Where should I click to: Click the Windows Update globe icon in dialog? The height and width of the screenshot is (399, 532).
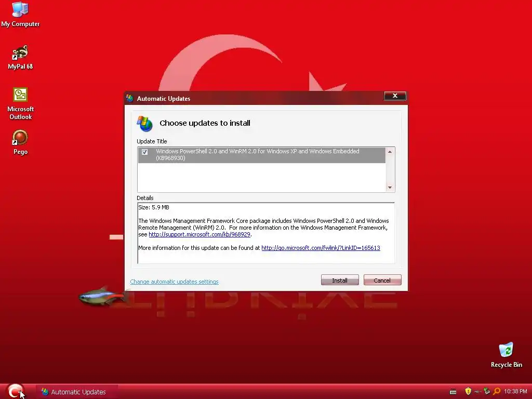point(145,124)
